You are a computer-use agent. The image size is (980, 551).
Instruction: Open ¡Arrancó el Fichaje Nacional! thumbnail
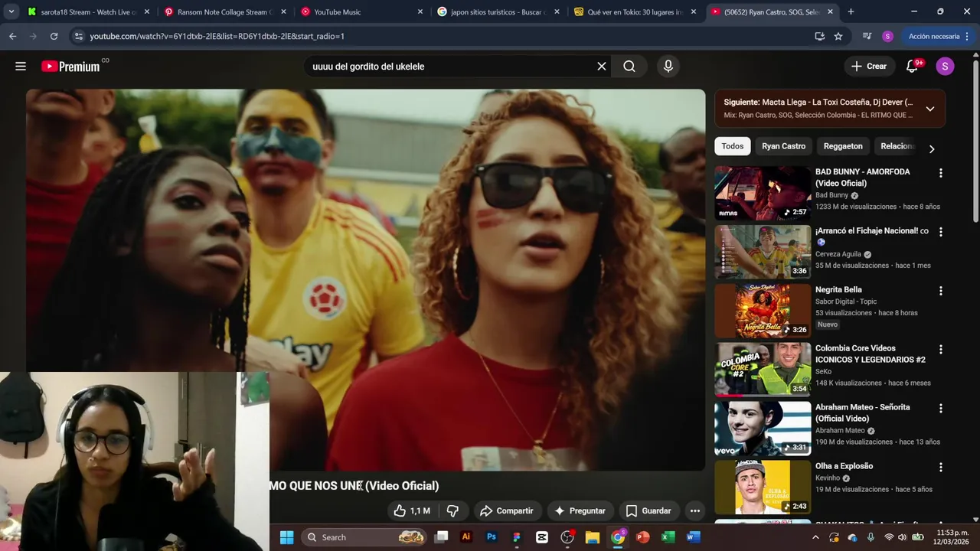763,253
